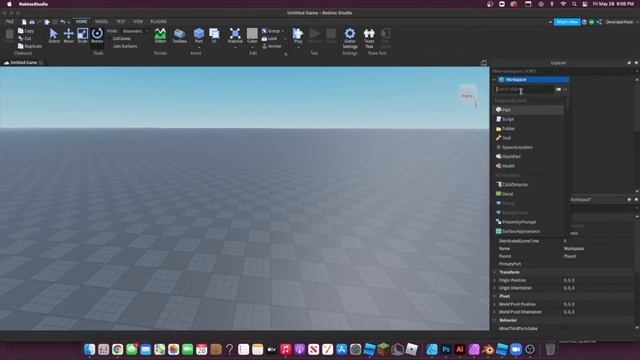Open the FILE menu
Image resolution: width=640 pixels, height=360 pixels.
pyautogui.click(x=9, y=22)
